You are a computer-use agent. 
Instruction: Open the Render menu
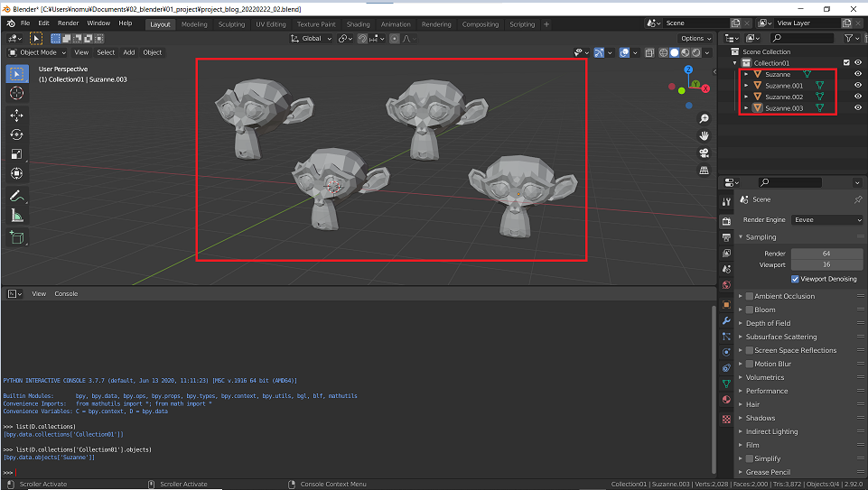pos(68,23)
